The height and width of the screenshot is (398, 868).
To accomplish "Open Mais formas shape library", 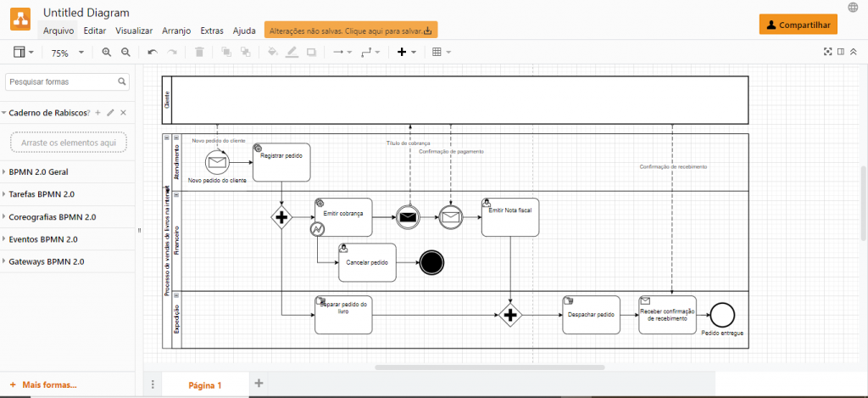I will [49, 385].
